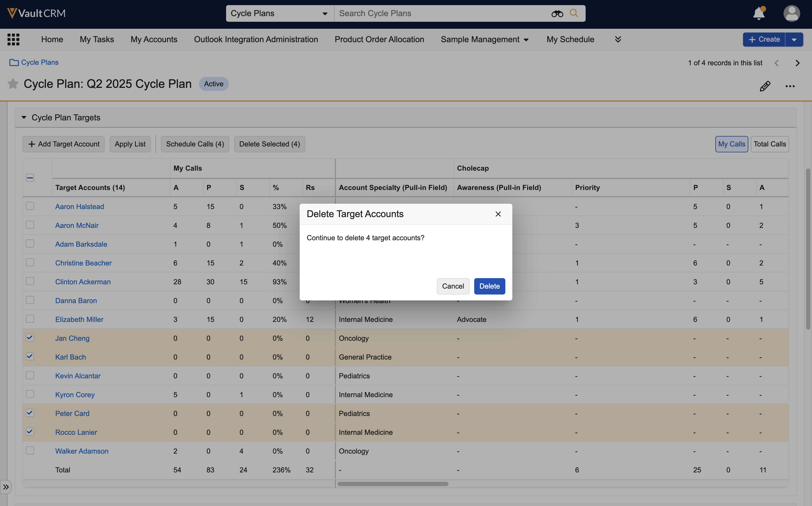Open the My Schedule tab
Screen dimensions: 812x506
click(570, 40)
